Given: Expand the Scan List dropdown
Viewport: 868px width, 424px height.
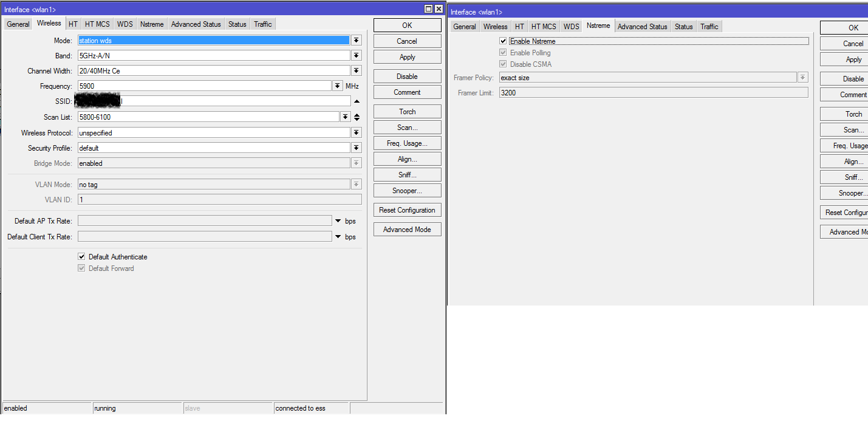Looking at the screenshot, I should (346, 117).
